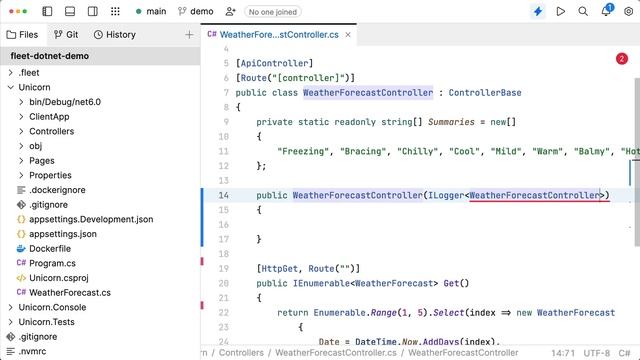The width and height of the screenshot is (640, 360).
Task: Expand the .fleet folder
Action: click(11, 73)
